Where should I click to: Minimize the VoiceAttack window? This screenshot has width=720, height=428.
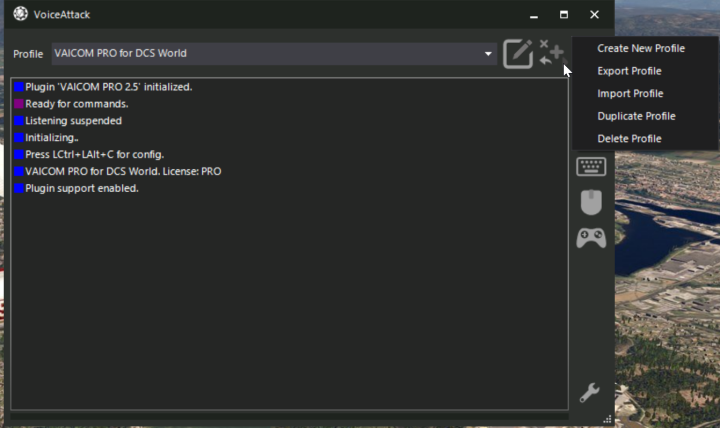[x=534, y=15]
